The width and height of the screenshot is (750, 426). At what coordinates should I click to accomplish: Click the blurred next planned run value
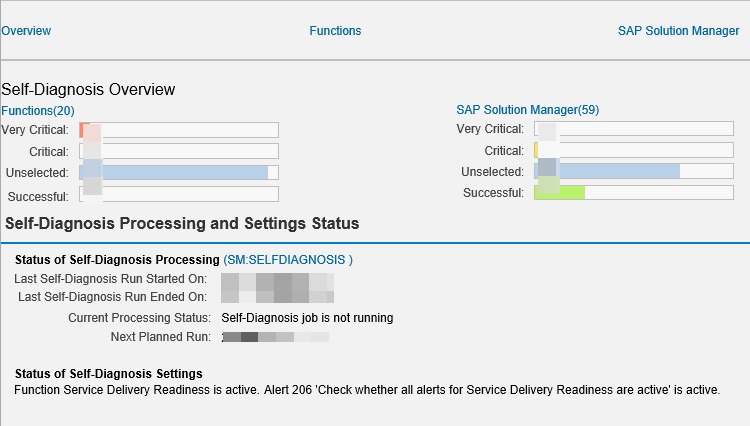point(276,337)
